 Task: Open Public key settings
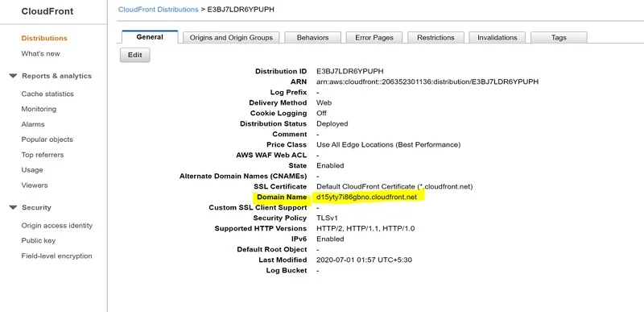coord(39,241)
